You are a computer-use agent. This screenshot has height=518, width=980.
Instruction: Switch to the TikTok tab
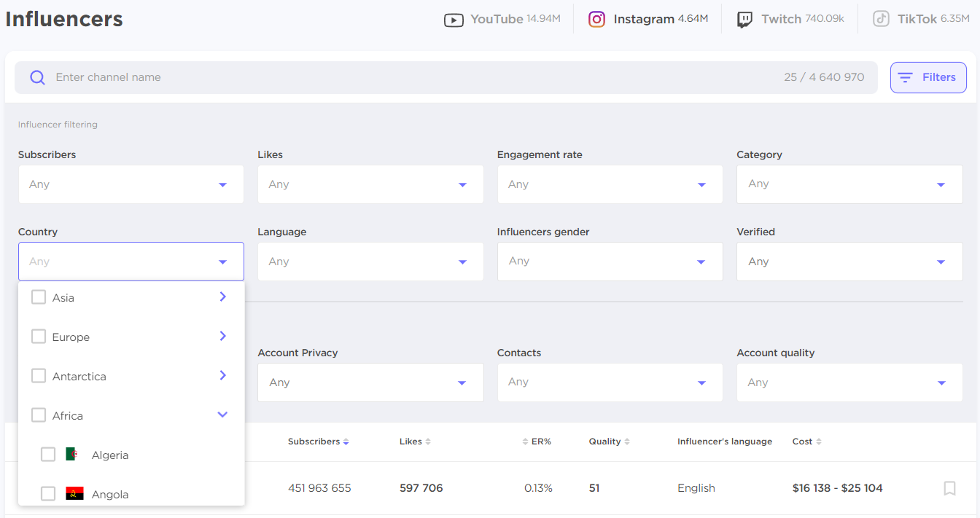pos(922,20)
